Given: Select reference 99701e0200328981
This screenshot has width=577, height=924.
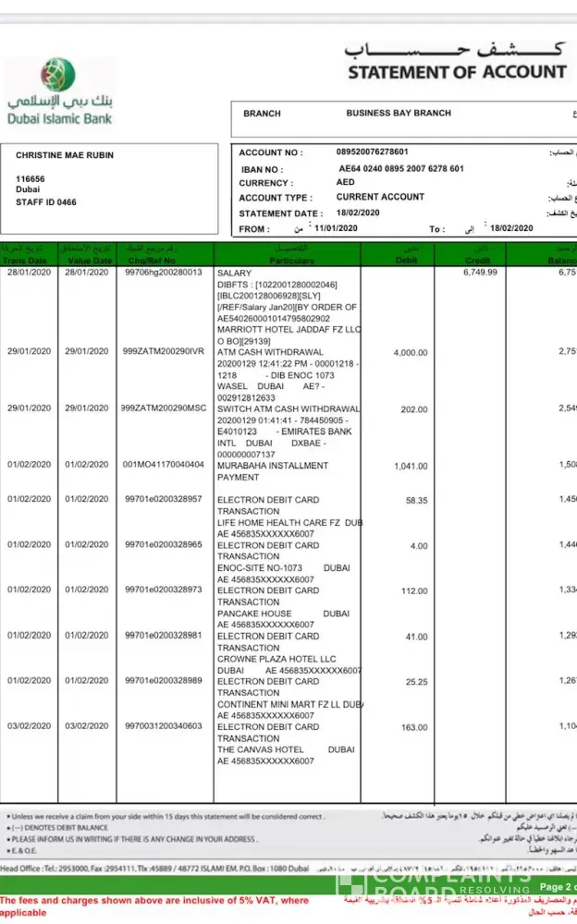Looking at the screenshot, I should [x=164, y=636].
